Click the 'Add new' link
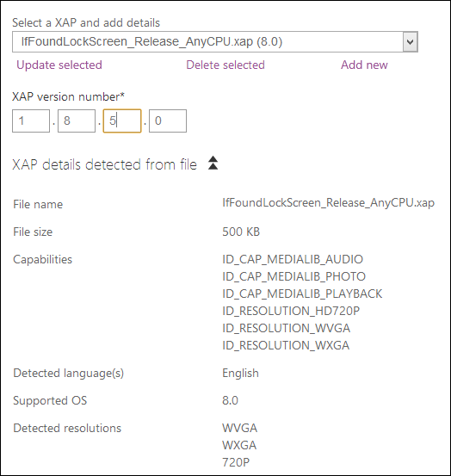The height and width of the screenshot is (476, 451). pos(364,65)
